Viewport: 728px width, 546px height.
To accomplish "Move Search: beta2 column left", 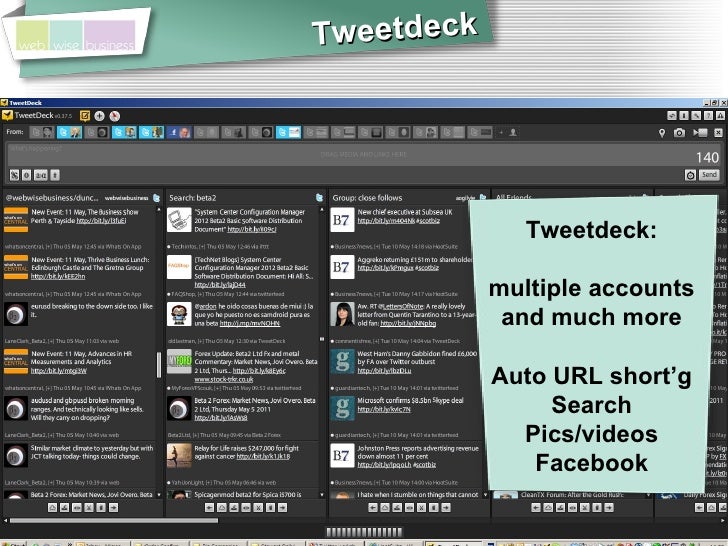I will click(210, 508).
